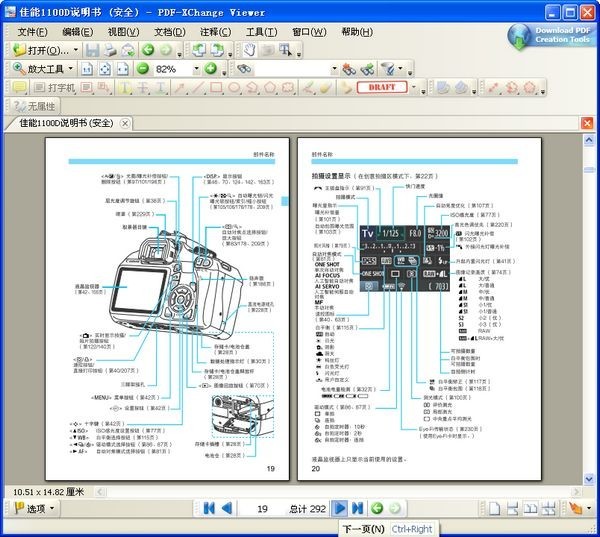Select the Select tool with cursor
600x537 pixels.
point(285,50)
